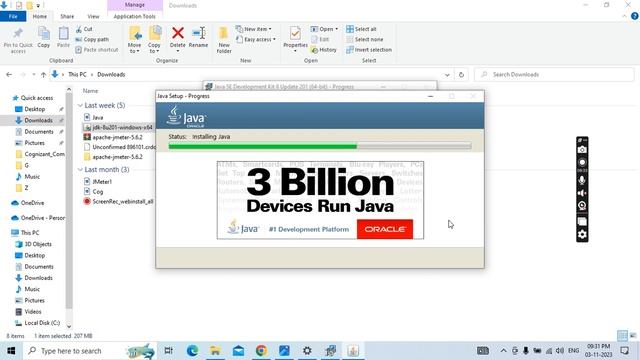Toggle the microphone icon in recorder toolbar

pos(582,180)
